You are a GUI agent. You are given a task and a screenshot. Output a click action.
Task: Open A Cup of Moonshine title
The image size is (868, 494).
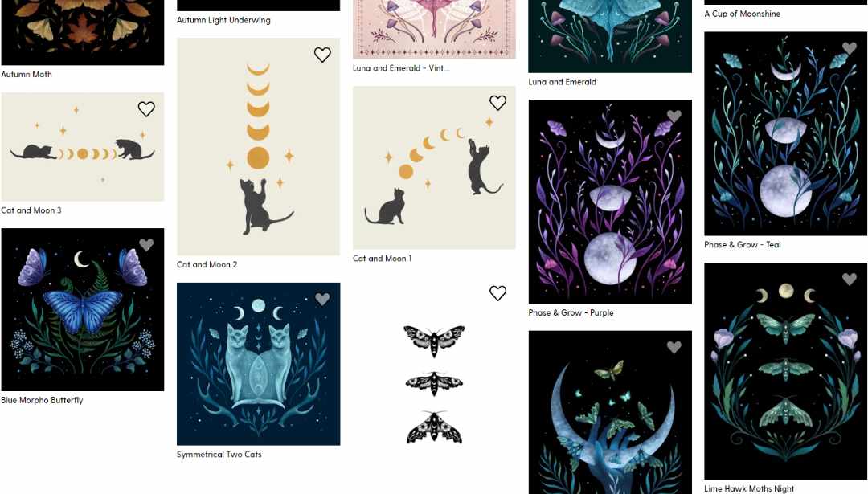[742, 14]
